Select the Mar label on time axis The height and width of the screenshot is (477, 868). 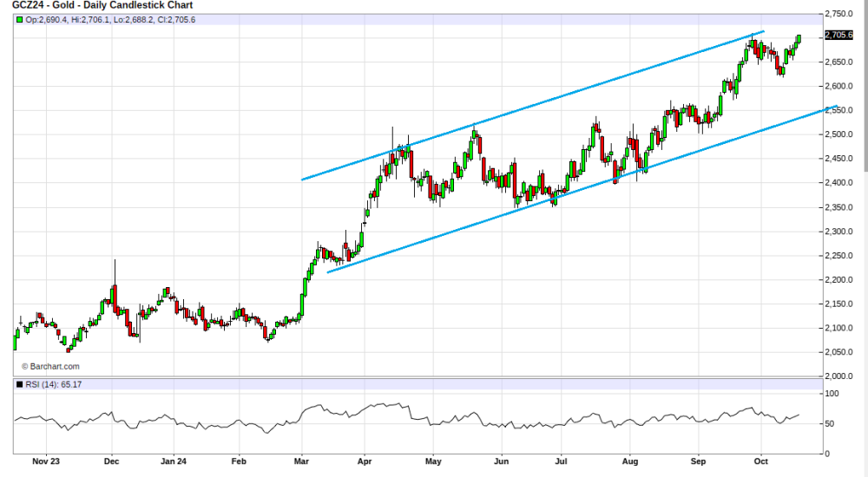coord(301,463)
